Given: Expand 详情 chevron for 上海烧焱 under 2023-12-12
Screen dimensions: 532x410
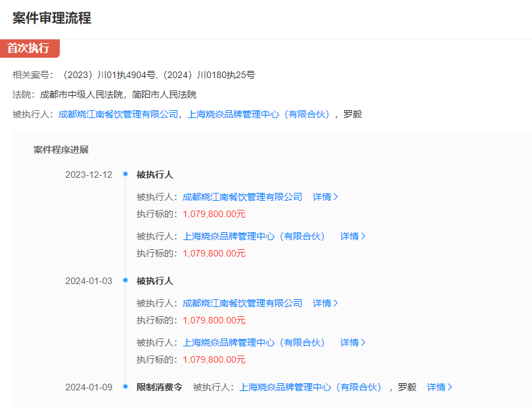Looking at the screenshot, I should (353, 236).
